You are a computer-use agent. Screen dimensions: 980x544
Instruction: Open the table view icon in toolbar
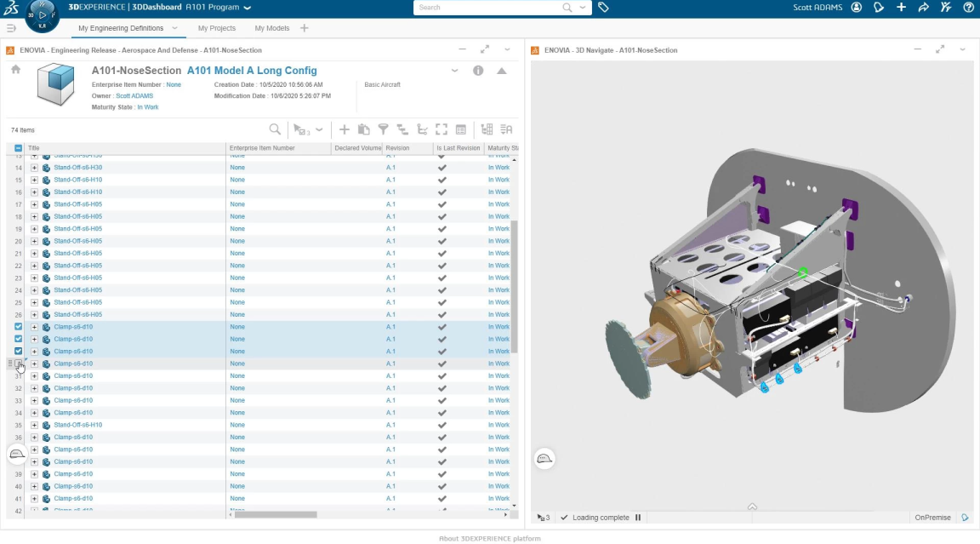[460, 129]
